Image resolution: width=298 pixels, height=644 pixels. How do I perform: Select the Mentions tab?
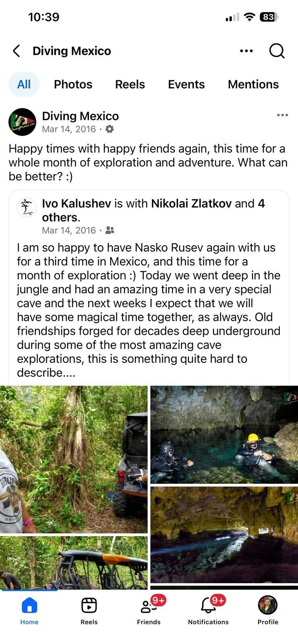(x=253, y=84)
